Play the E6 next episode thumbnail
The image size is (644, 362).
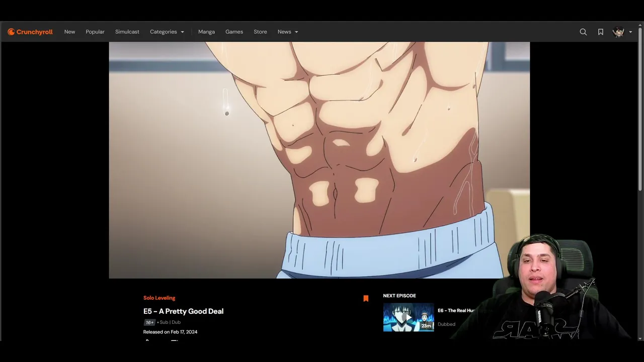[x=409, y=317]
